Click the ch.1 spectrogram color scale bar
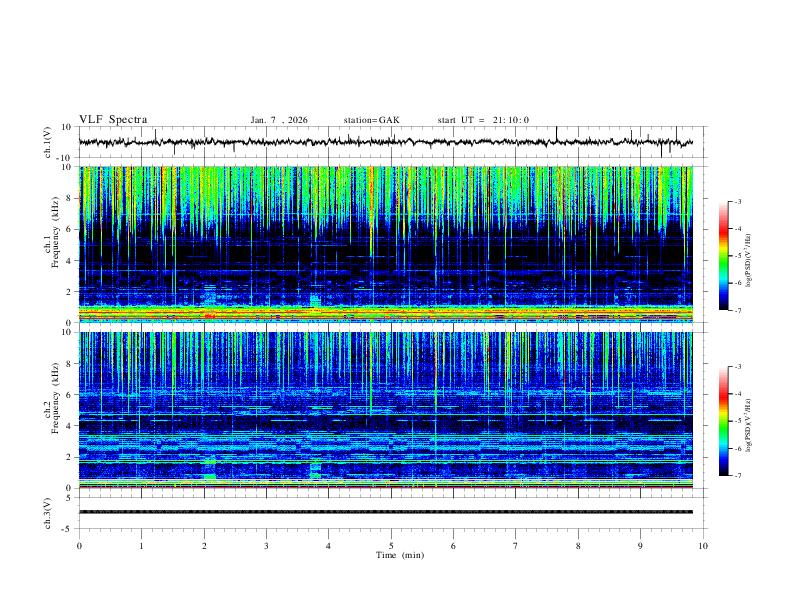This screenshot has width=792, height=612. coord(724,256)
